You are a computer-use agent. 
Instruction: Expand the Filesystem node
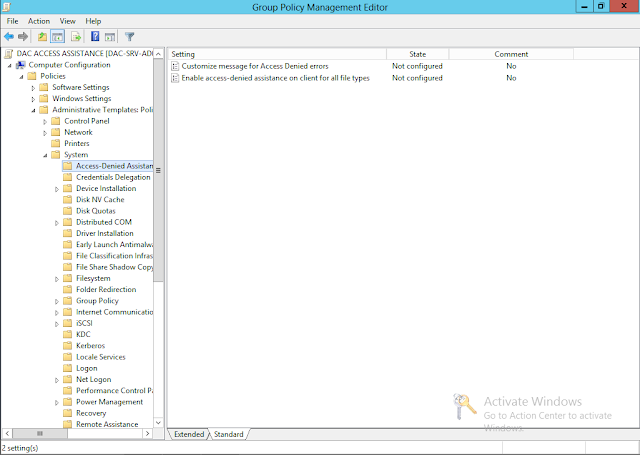point(57,279)
